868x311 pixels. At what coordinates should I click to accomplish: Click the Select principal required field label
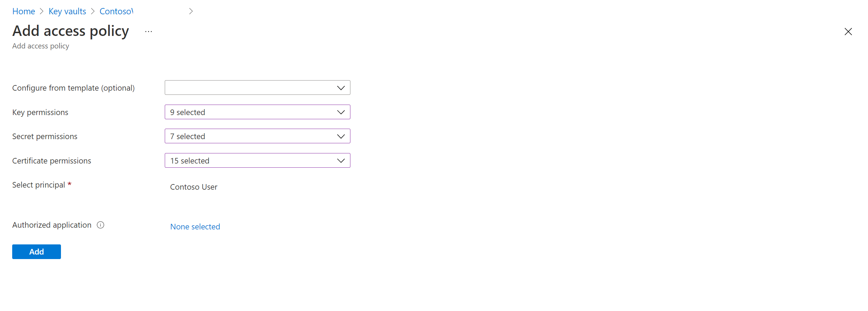tap(39, 184)
